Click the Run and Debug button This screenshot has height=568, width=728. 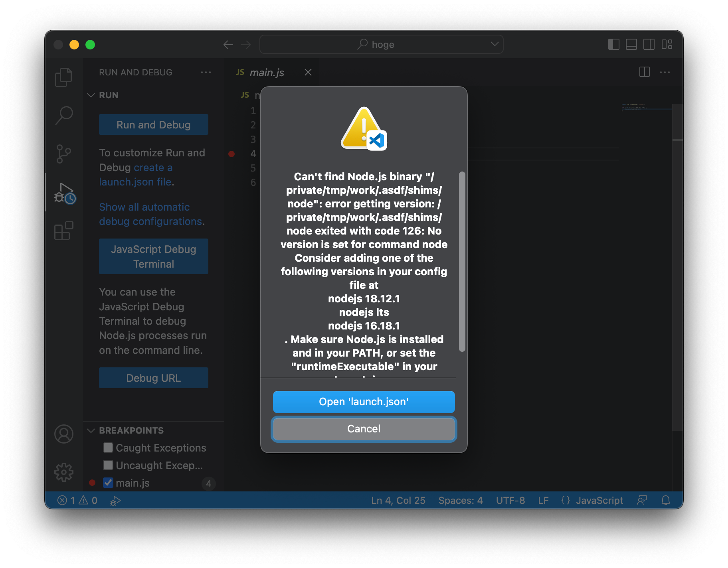coord(154,124)
